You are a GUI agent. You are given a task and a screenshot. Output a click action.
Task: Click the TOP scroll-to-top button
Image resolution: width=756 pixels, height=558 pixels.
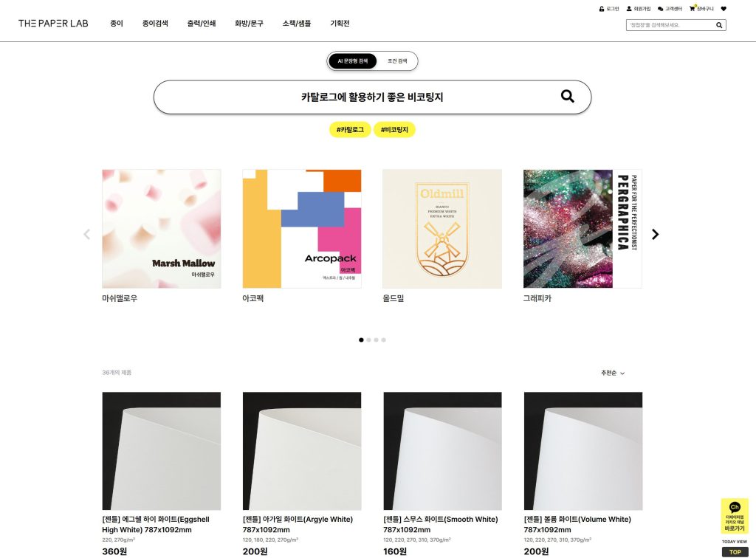pyautogui.click(x=735, y=552)
